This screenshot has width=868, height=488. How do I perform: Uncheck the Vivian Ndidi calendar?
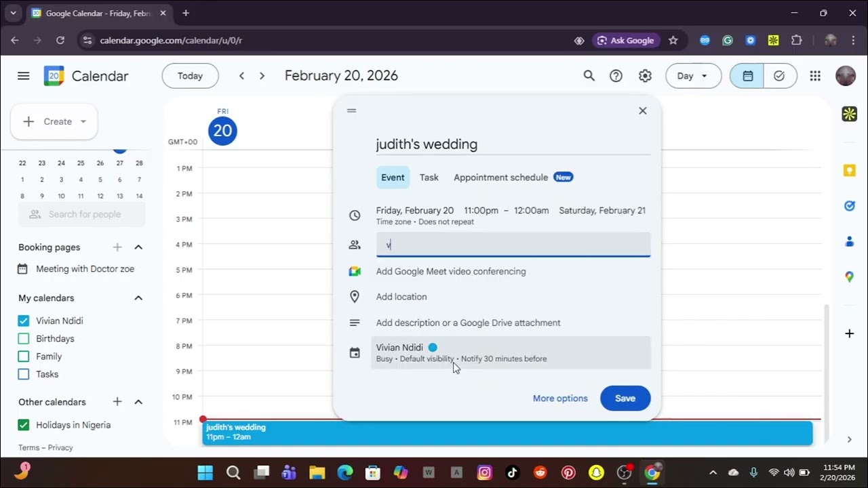24,321
